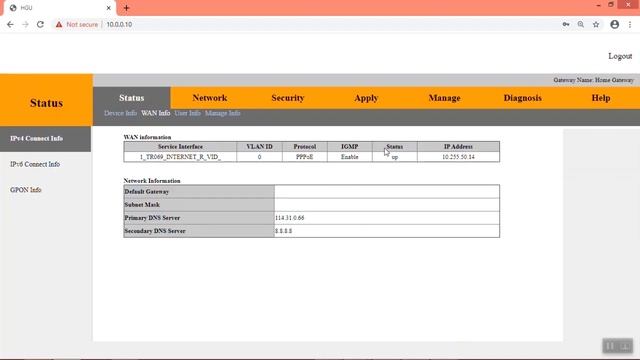Click the VLAN ID column header
This screenshot has height=360, width=640.
(x=259, y=147)
